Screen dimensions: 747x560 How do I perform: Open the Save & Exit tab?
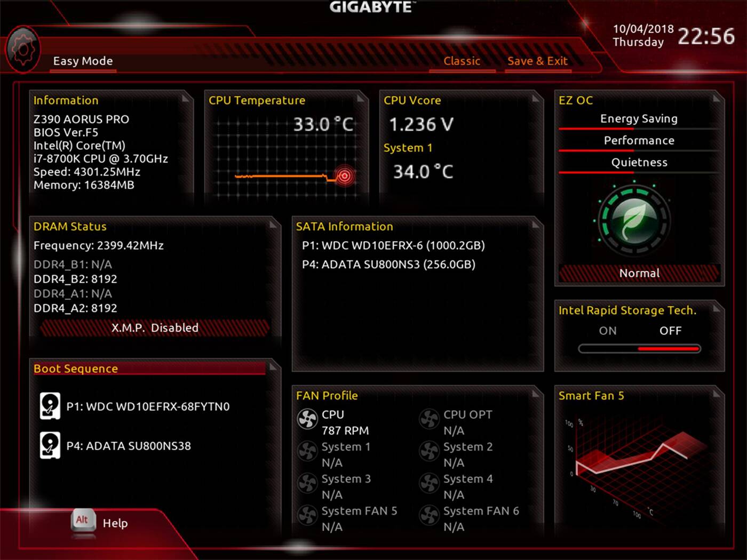click(537, 61)
